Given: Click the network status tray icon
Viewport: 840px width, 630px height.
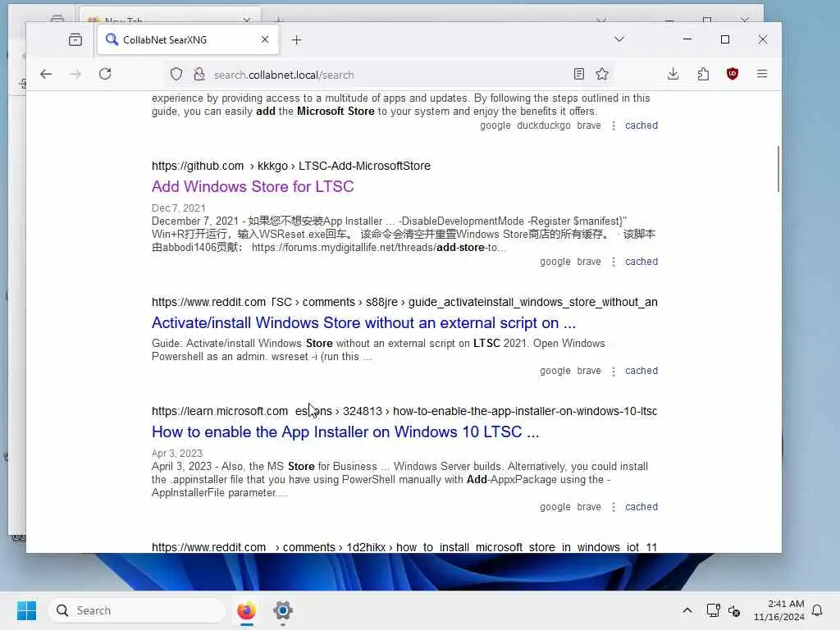Looking at the screenshot, I should point(713,610).
